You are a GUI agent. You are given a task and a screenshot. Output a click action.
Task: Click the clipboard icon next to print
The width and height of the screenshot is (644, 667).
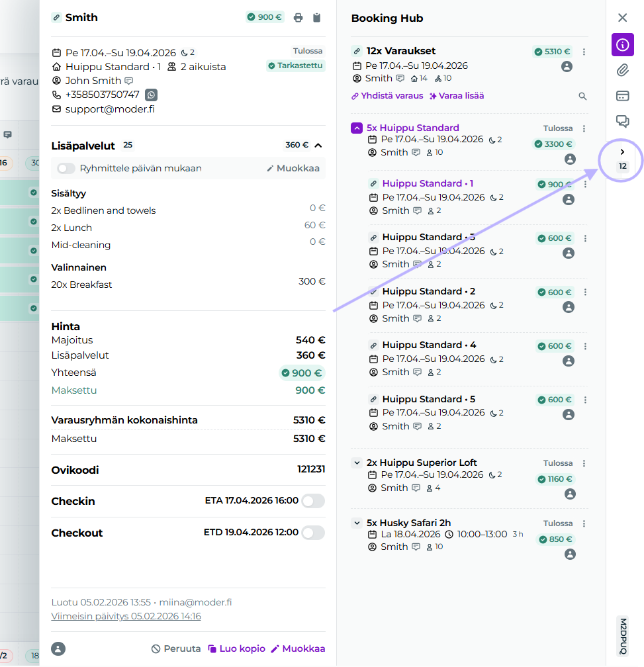[x=317, y=18]
